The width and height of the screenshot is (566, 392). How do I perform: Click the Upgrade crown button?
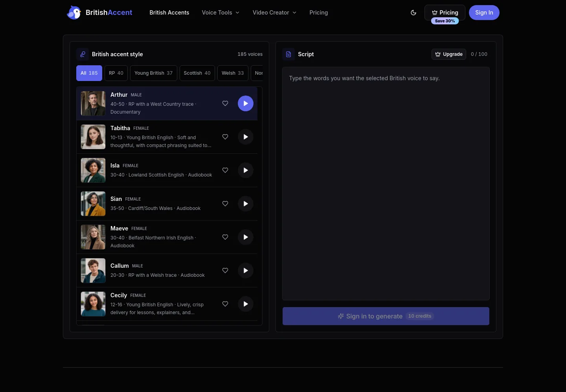[449, 54]
